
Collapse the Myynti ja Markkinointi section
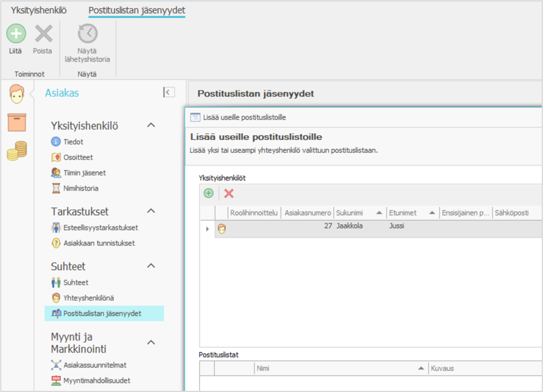[151, 343]
